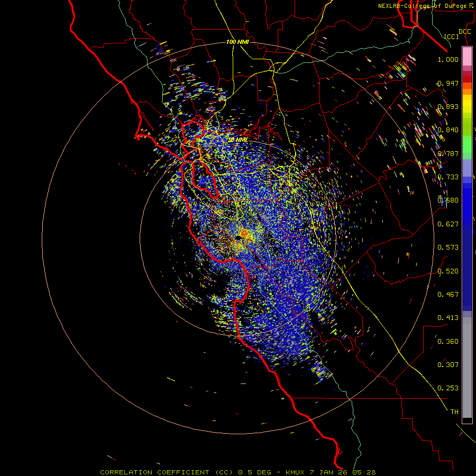Click the 0.307 scale value
476x476 pixels.
(x=448, y=364)
